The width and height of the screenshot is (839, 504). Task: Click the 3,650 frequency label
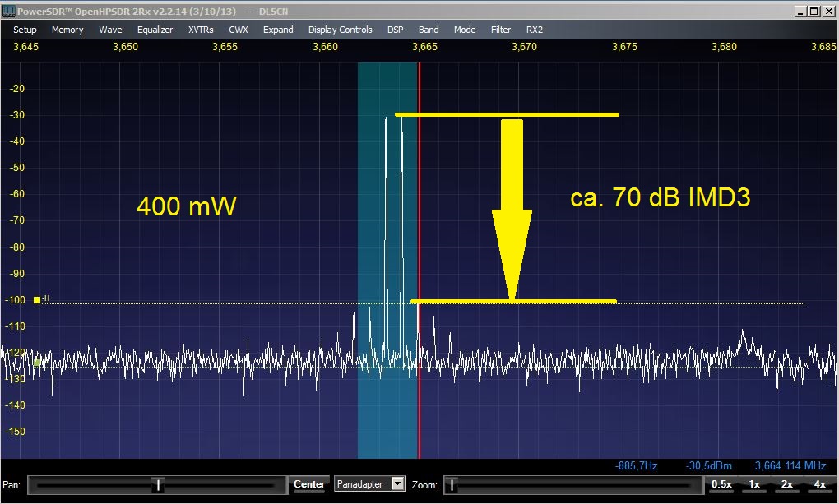pyautogui.click(x=125, y=47)
